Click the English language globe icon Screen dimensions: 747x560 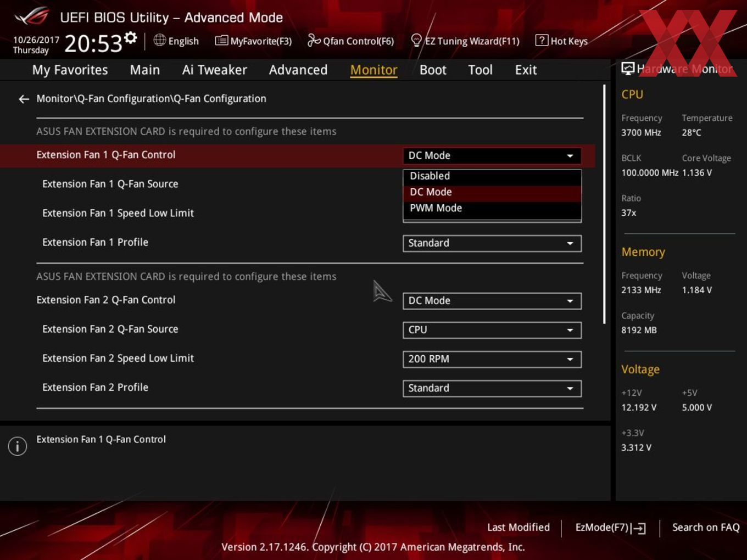[x=159, y=40]
